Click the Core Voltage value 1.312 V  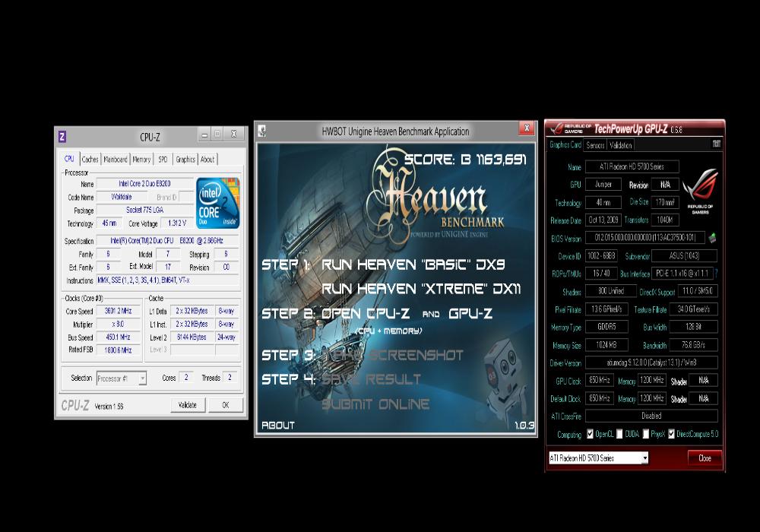[x=177, y=223]
